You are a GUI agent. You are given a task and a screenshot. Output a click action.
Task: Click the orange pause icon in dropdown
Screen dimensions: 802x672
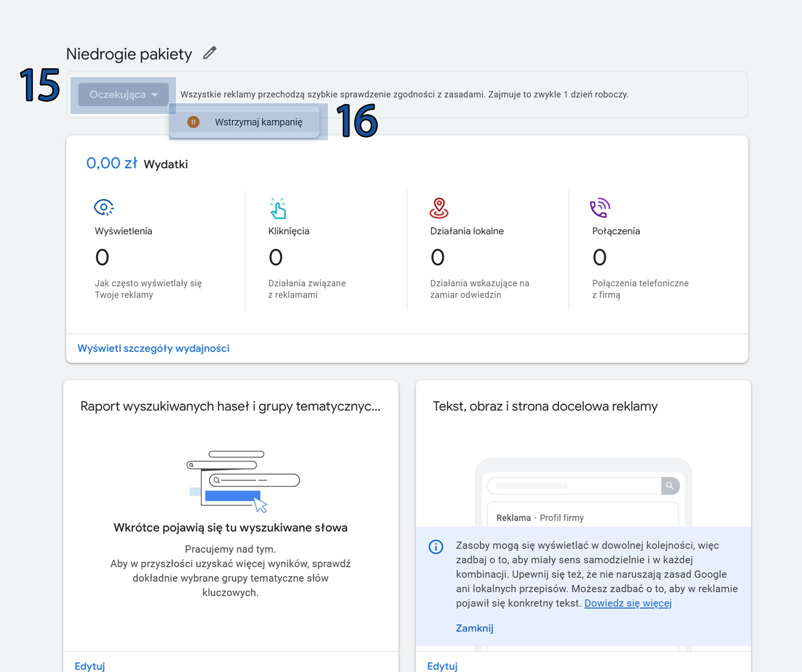[x=193, y=122]
